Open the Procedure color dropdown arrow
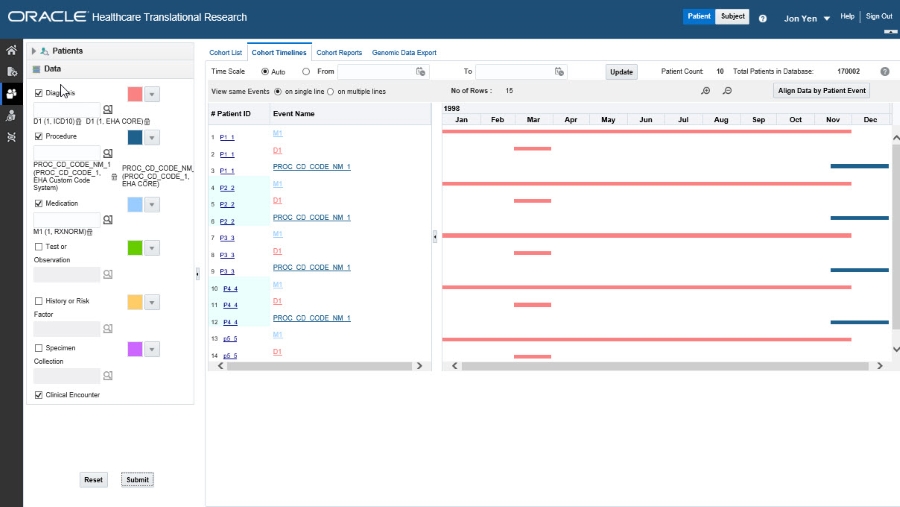This screenshot has height=507, width=900. 152,138
